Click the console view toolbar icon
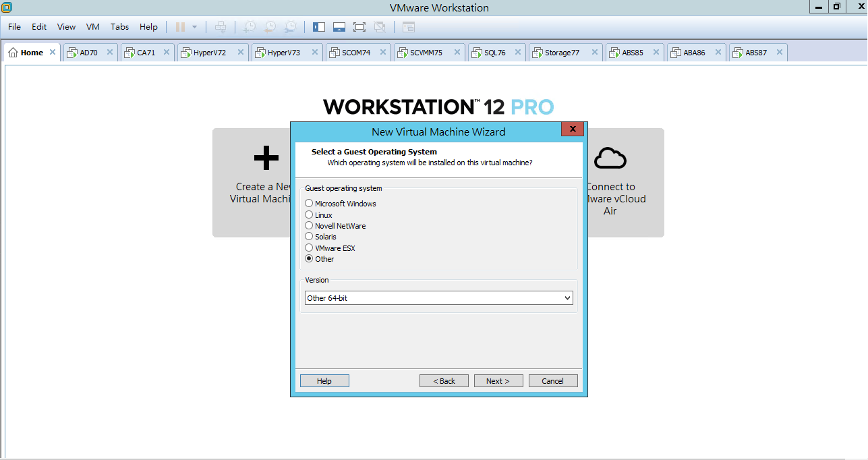This screenshot has width=868, height=460. coord(409,27)
